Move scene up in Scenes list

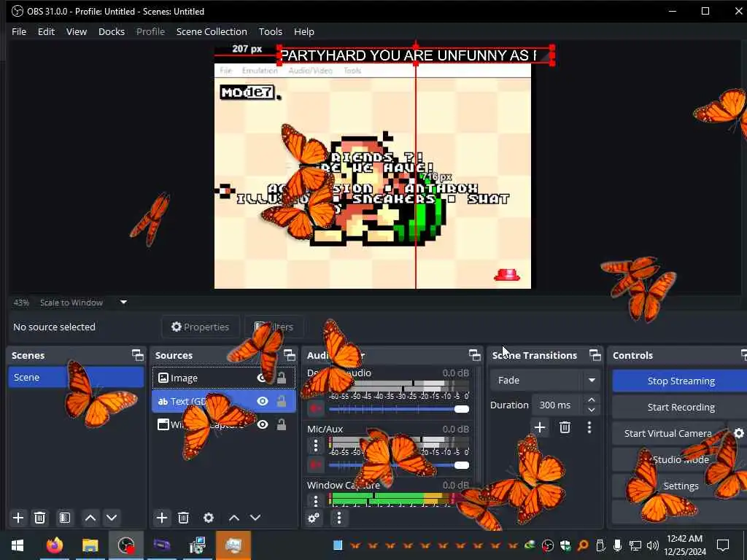point(90,518)
